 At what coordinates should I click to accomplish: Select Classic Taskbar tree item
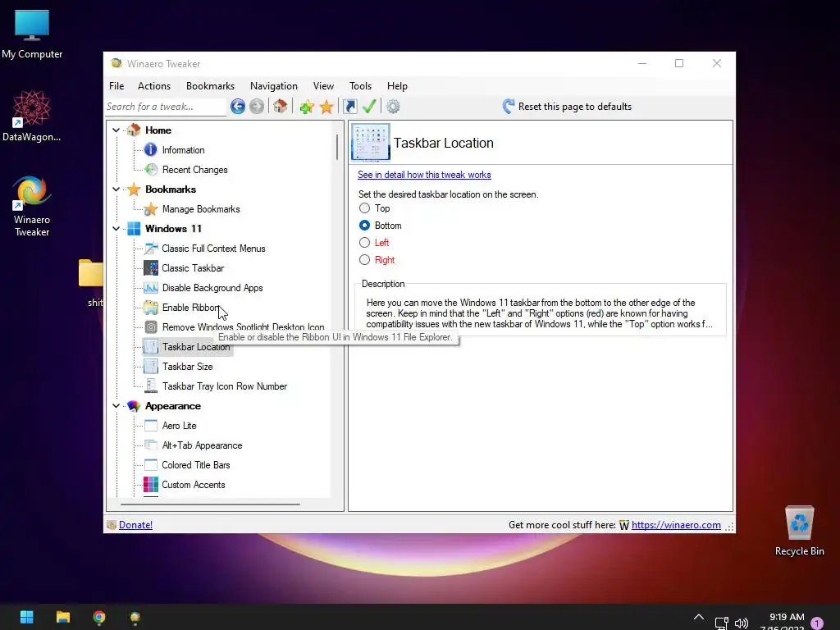[193, 268]
